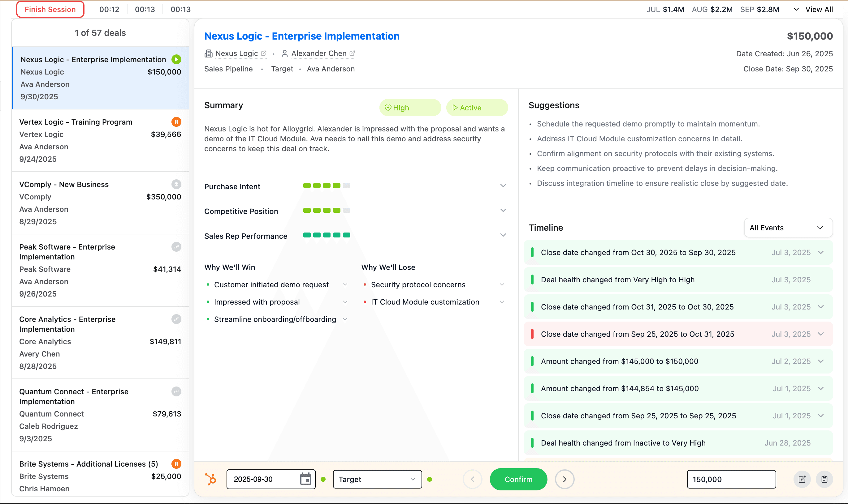The width and height of the screenshot is (848, 504).
Task: Click the green play status icon on Nexus Logic deal
Action: pyautogui.click(x=176, y=59)
